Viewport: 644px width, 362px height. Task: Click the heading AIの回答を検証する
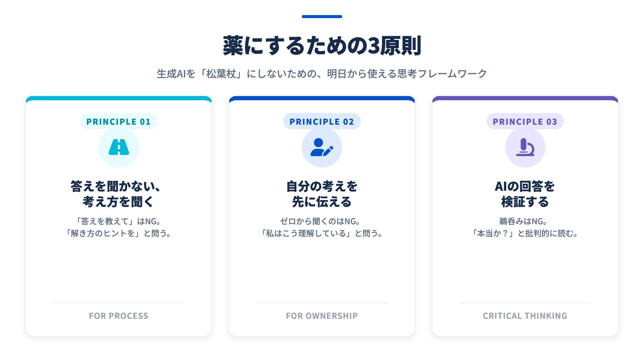point(525,194)
